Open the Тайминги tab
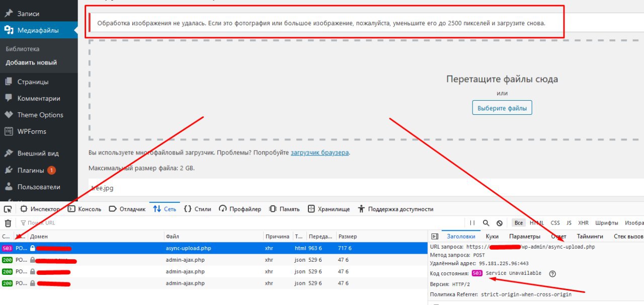Screen dimensions: 644x305 (590, 237)
